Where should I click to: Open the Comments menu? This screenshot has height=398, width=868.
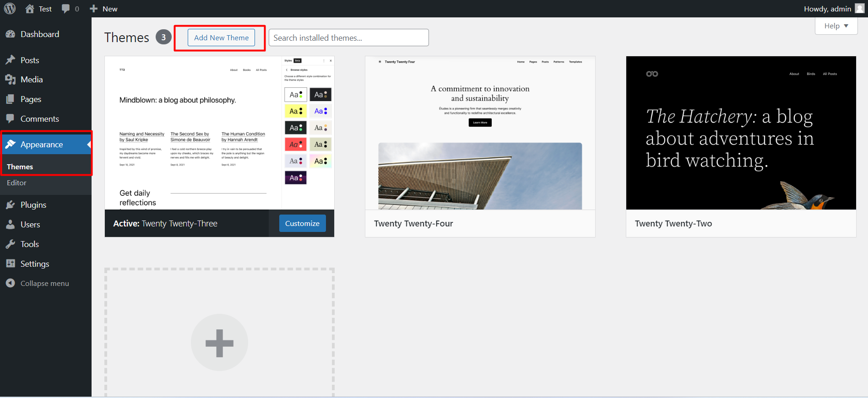(x=46, y=119)
